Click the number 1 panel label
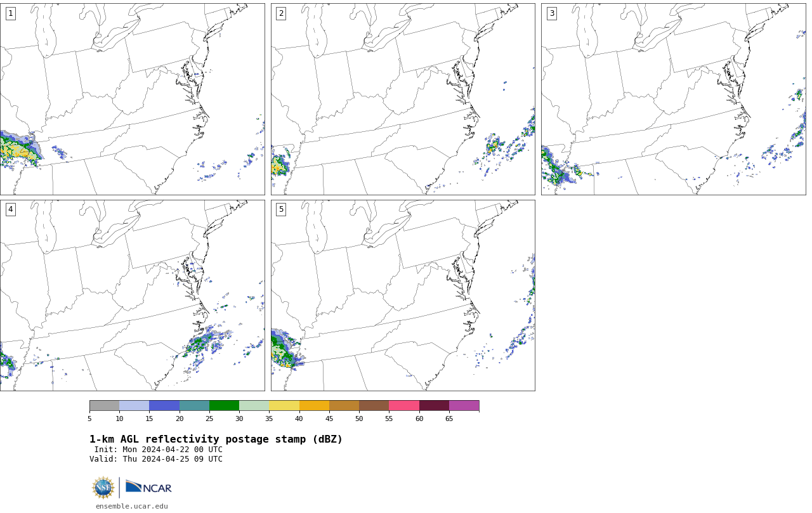 (10, 13)
